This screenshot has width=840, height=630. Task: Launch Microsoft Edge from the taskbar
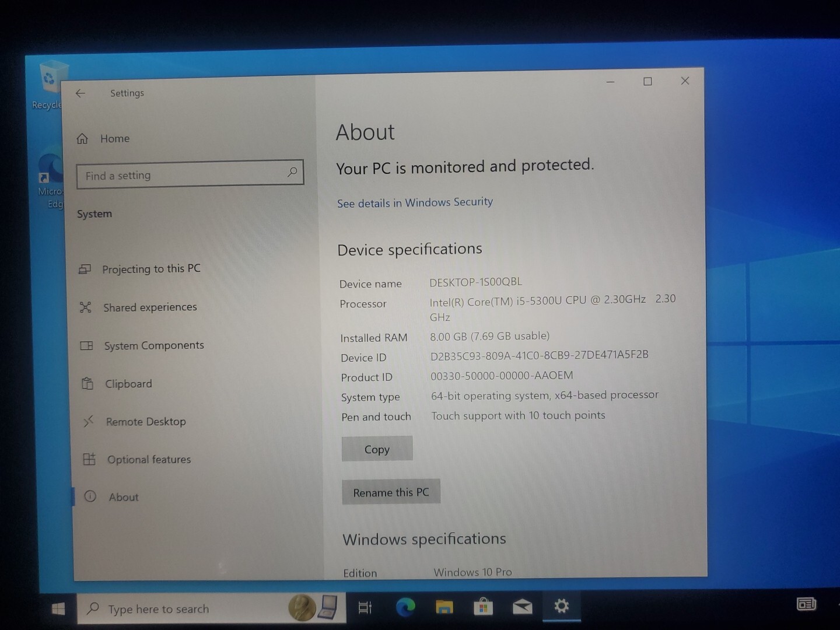click(x=405, y=607)
